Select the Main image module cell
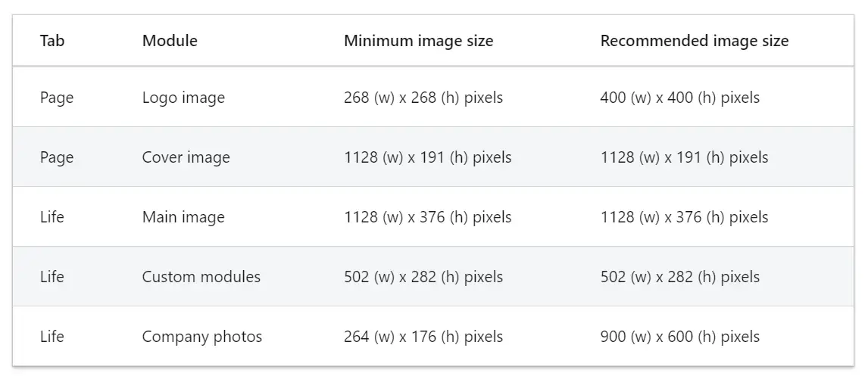 point(183,217)
